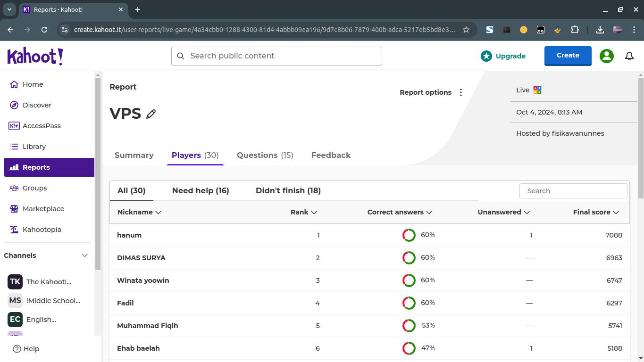Click the blue Create button
Viewport: 644px width, 362px height.
(x=568, y=56)
